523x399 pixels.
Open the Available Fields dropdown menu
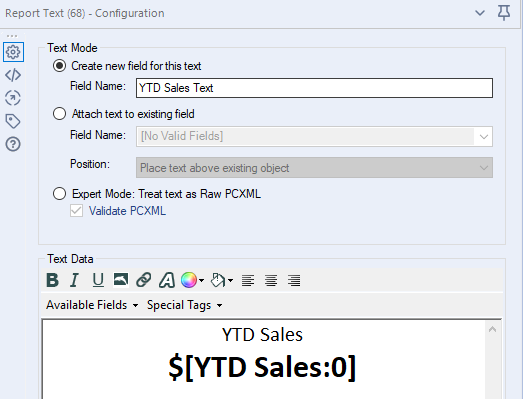(x=92, y=305)
